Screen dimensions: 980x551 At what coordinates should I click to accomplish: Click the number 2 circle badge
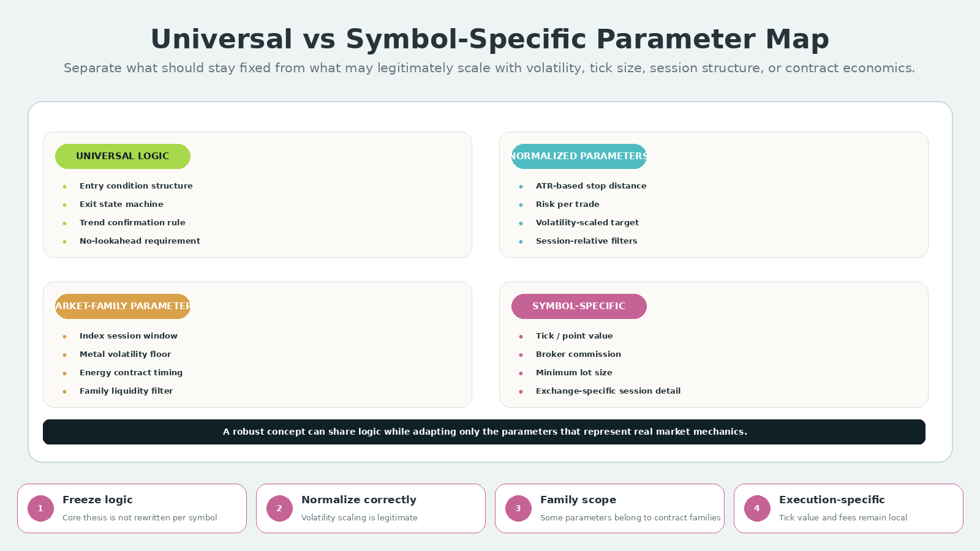279,508
